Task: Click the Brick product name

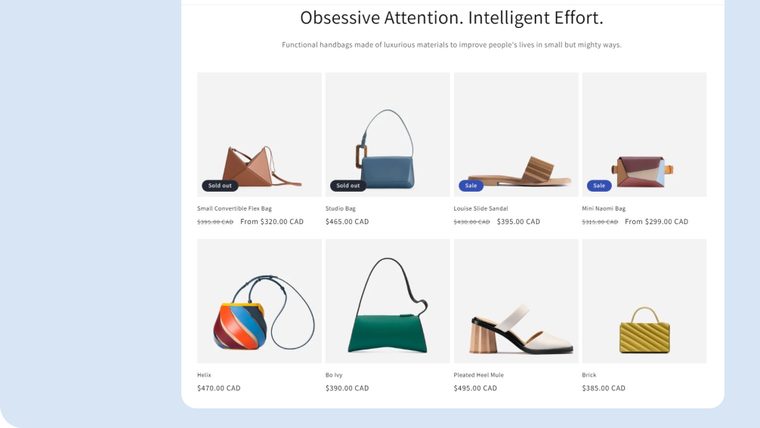Action: [589, 375]
